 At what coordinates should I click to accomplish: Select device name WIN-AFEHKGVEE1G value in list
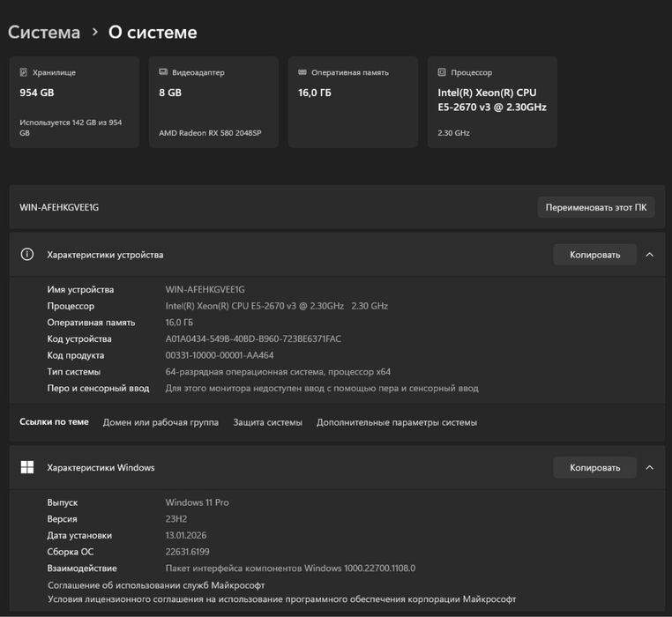point(205,290)
